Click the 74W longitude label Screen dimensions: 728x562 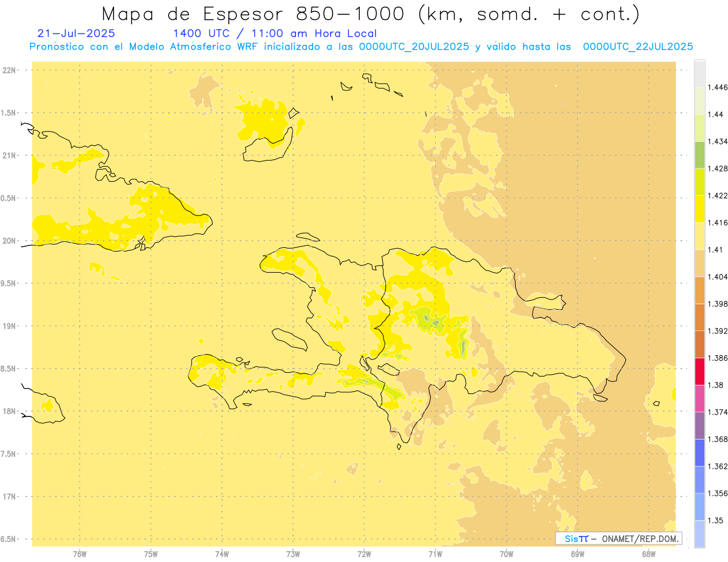(x=222, y=554)
